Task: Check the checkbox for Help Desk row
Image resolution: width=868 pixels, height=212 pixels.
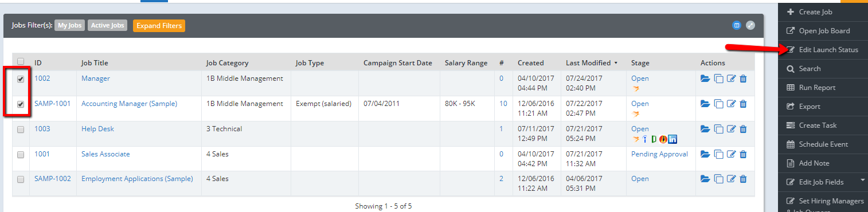Action: pos(21,129)
